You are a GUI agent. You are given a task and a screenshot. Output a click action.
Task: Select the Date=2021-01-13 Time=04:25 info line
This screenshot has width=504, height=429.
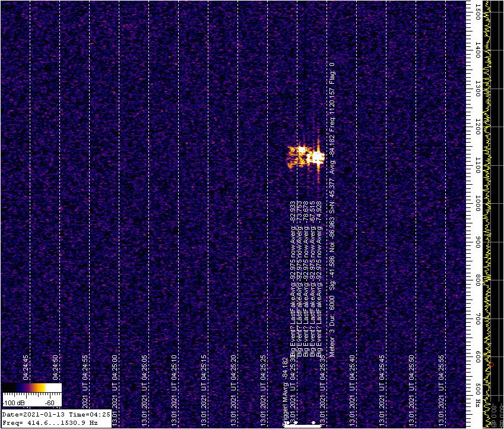56,415
